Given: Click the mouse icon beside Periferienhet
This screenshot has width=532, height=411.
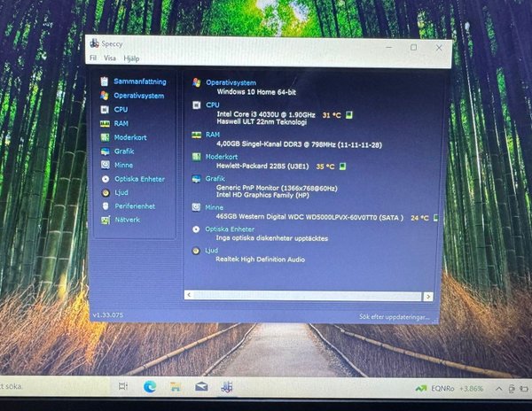Looking at the screenshot, I should [106, 206].
